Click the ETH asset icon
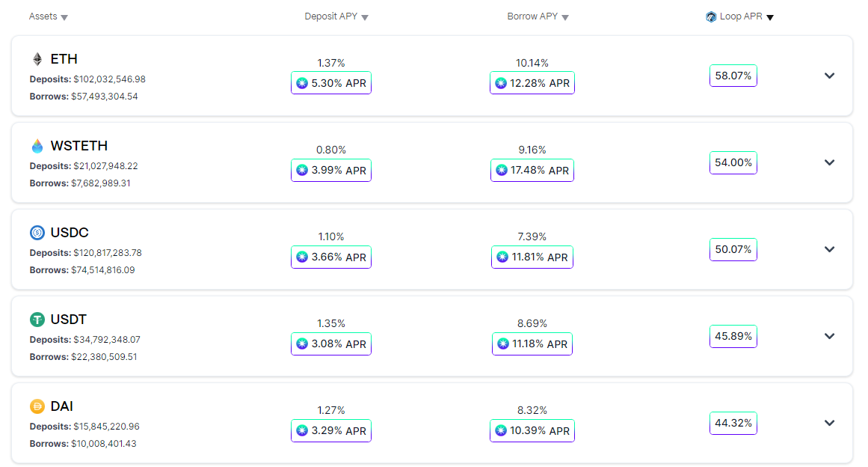Screen dimensions: 868x467 pyautogui.click(x=35, y=58)
